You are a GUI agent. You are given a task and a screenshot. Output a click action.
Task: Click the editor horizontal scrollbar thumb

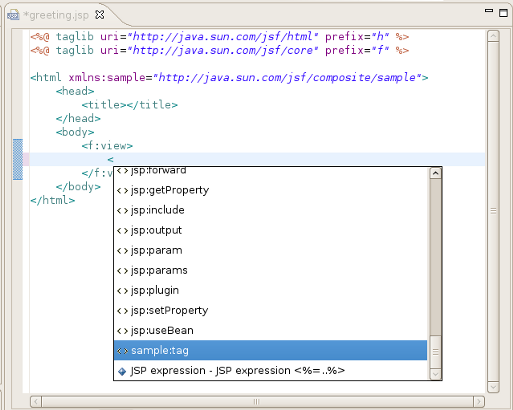(257, 401)
